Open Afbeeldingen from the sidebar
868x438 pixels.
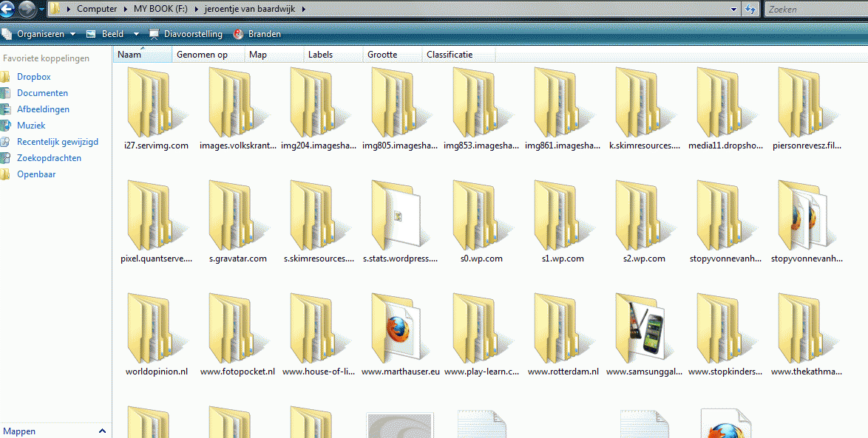tap(43, 109)
